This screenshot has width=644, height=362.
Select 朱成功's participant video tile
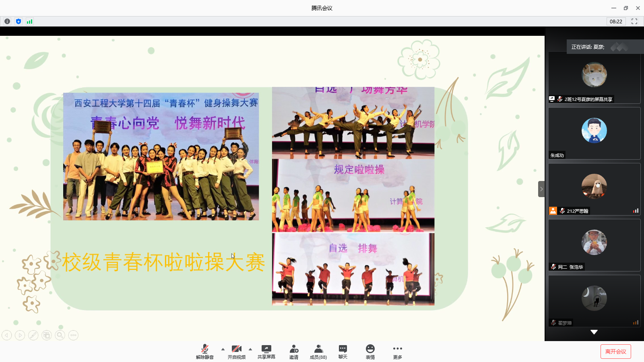[x=594, y=133]
